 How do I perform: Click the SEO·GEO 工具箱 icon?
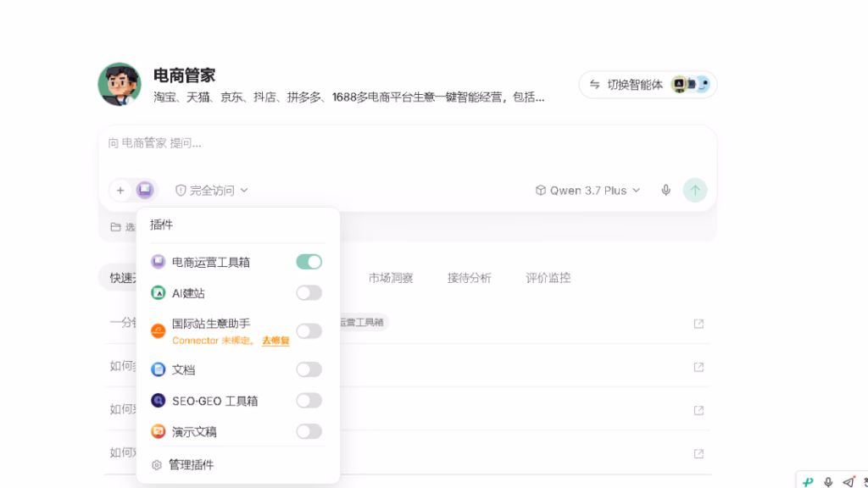pyautogui.click(x=158, y=400)
